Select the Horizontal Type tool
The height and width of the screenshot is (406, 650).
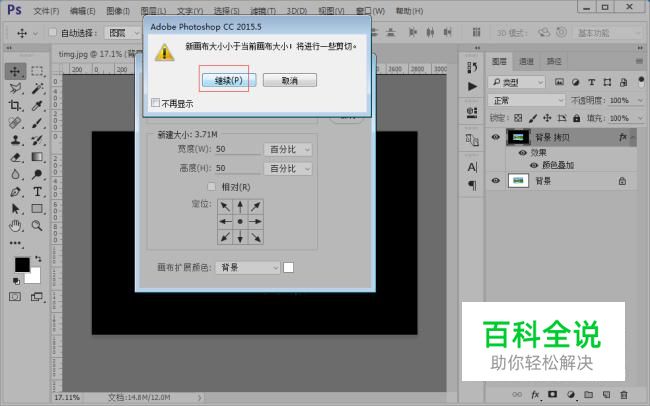pos(37,192)
